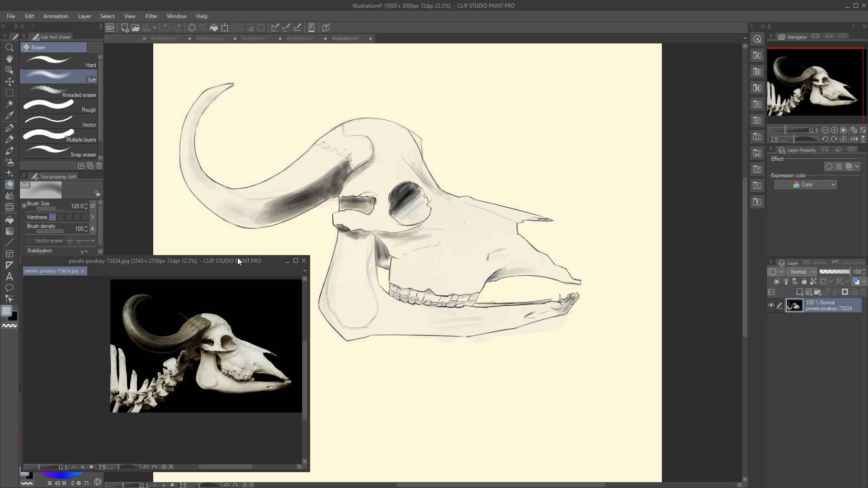Select the rectangle Selection area tool
The width and height of the screenshot is (868, 488).
pyautogui.click(x=9, y=93)
